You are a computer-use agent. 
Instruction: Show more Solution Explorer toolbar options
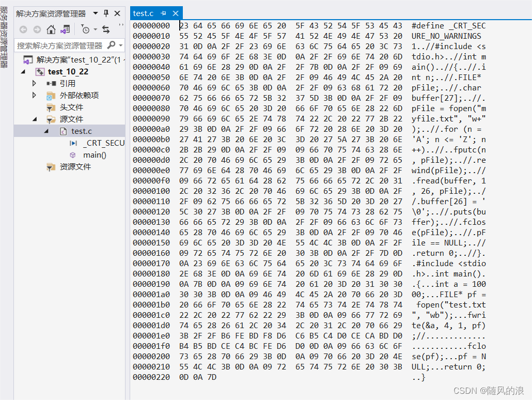point(121,26)
